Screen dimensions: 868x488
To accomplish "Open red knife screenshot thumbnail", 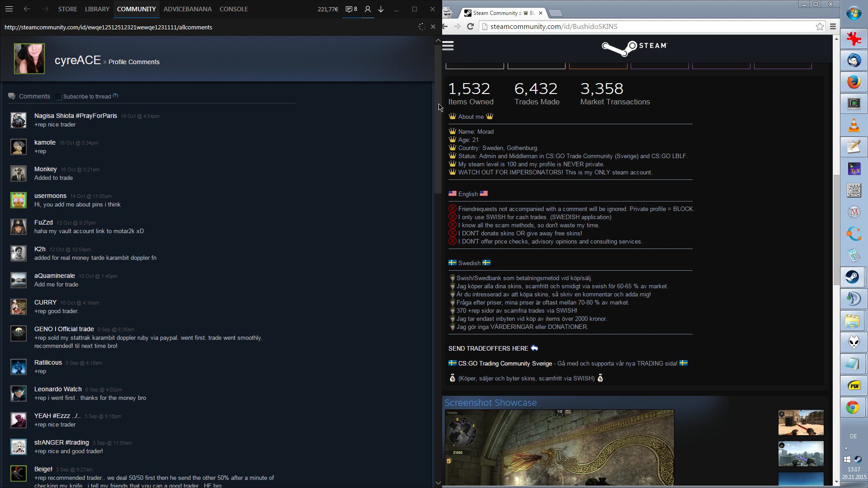I will coord(801,422).
